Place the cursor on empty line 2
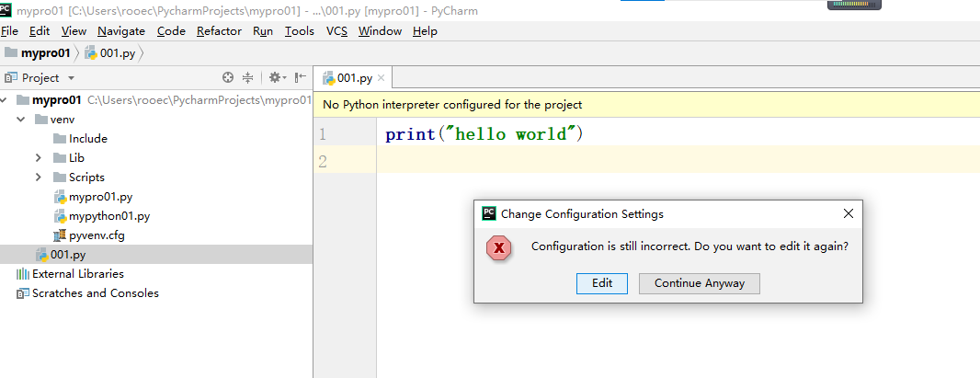This screenshot has height=378, width=980. tap(678, 159)
